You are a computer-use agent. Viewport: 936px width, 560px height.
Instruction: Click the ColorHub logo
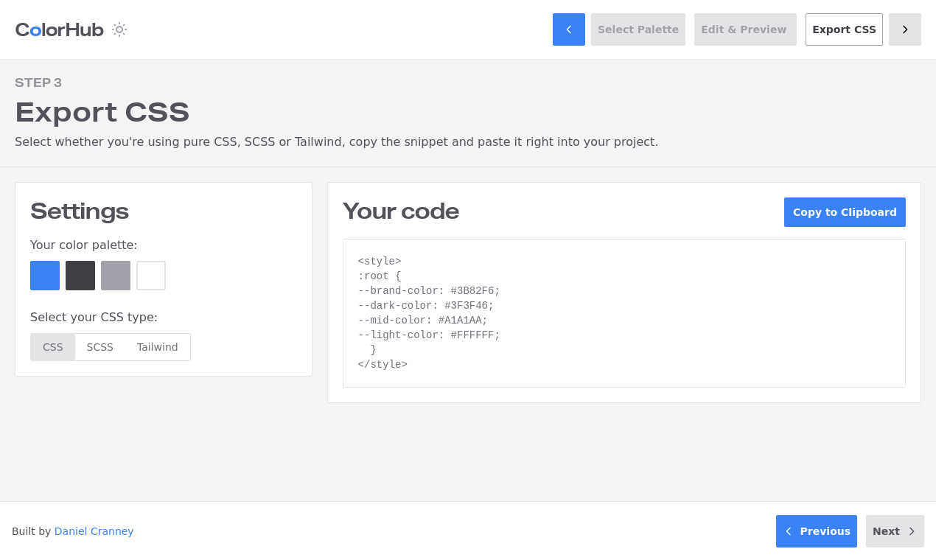(x=59, y=29)
